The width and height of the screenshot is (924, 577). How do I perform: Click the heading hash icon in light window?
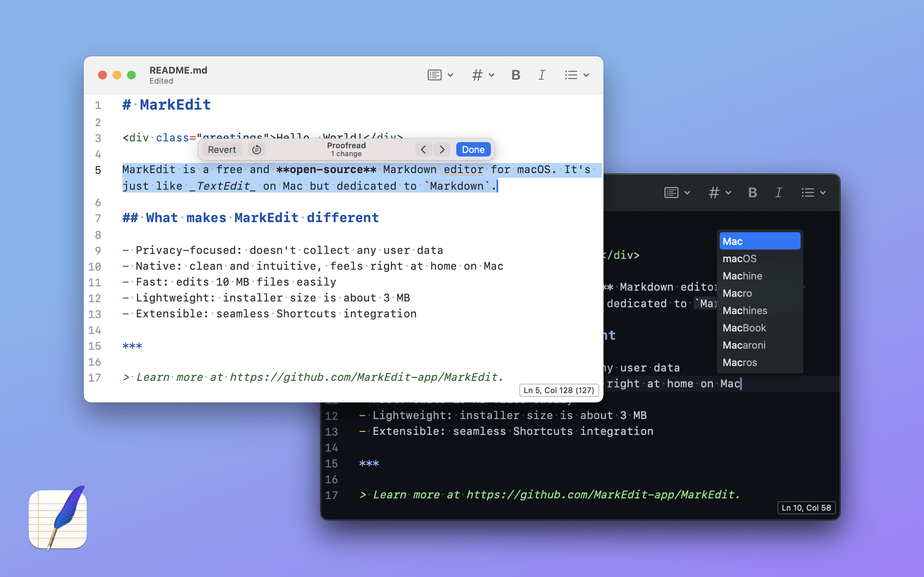[477, 75]
